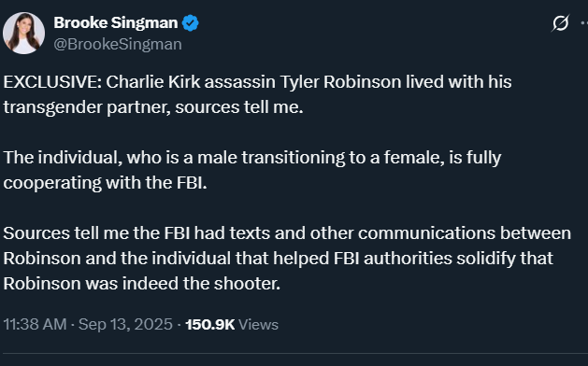This screenshot has height=366, width=588.
Task: Click the Brooke Singman display name
Action: (x=116, y=22)
